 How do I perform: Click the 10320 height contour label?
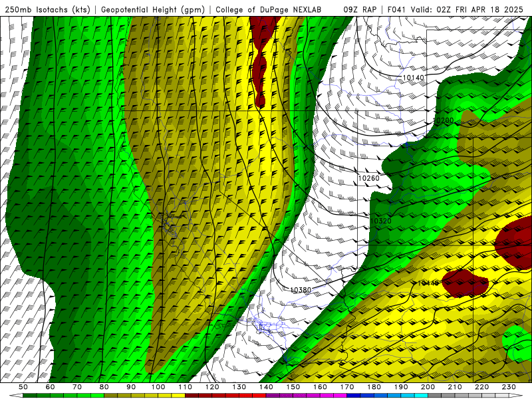(x=380, y=221)
